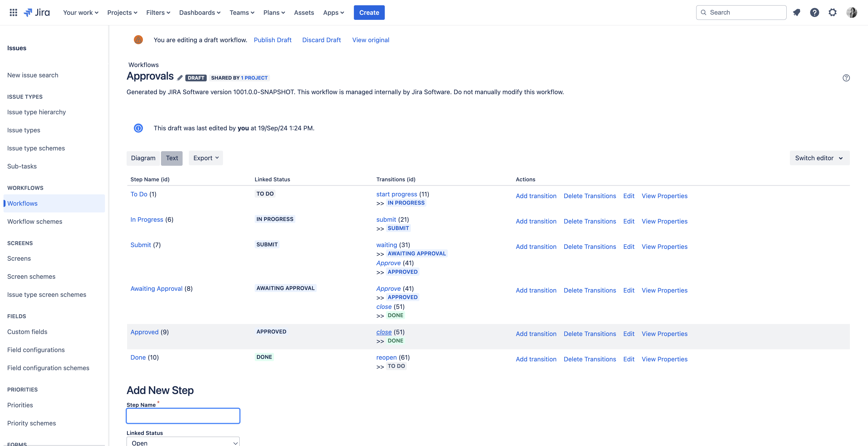Viewport: 868px width, 446px height.
Task: Open the waiting transition link
Action: [387, 245]
